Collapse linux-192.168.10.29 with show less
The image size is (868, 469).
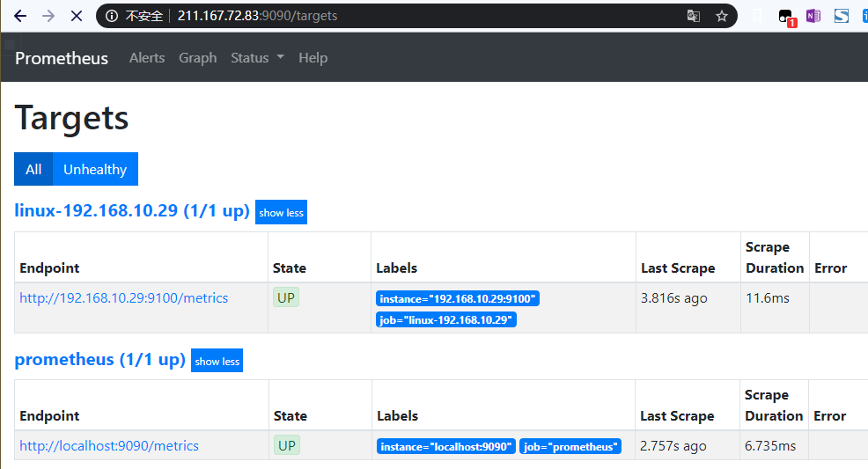click(x=281, y=212)
